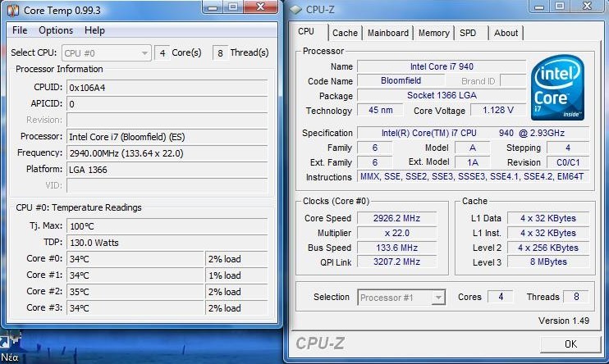
Task: Click Core #0 temperature 34°C
Action: (135, 259)
